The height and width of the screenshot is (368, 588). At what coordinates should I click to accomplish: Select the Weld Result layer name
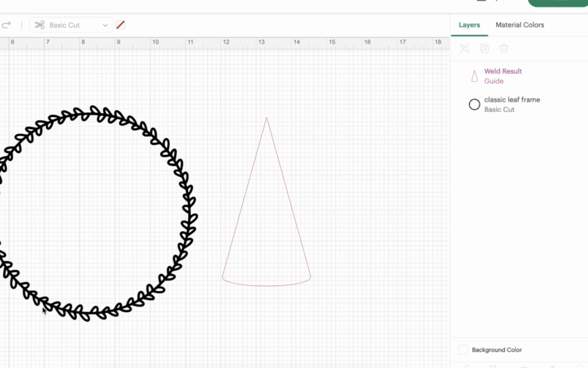click(503, 71)
